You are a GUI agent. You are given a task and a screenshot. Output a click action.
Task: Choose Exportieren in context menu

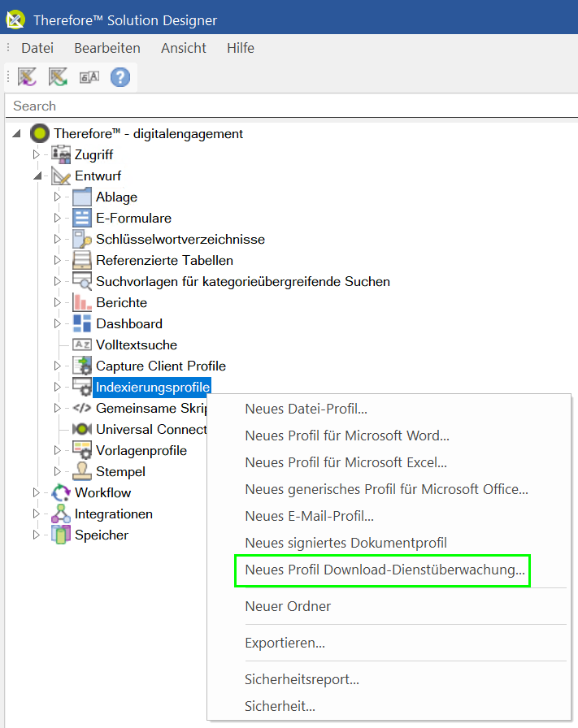tap(389, 643)
